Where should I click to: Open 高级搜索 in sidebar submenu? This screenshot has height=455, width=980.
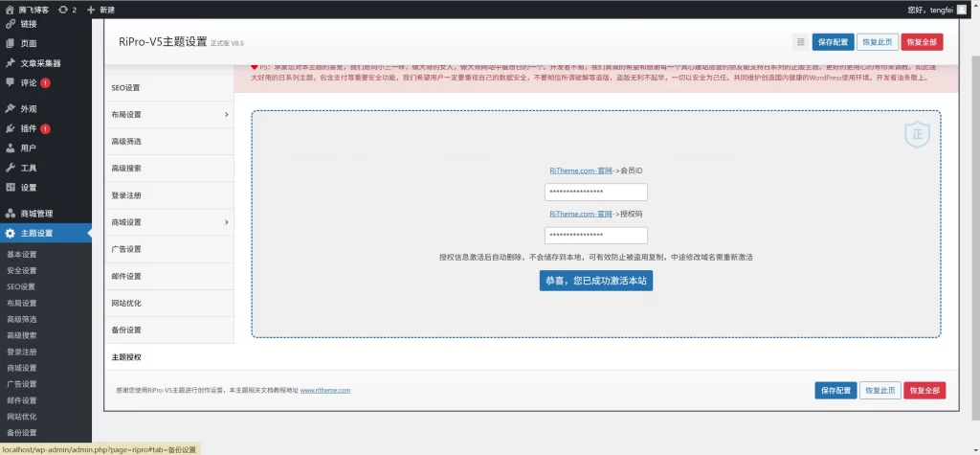(x=22, y=335)
